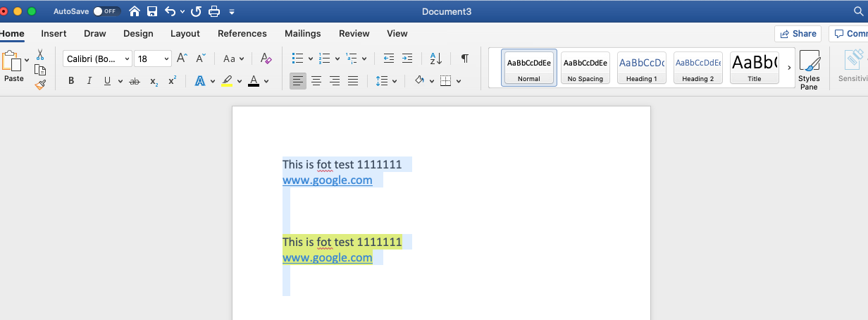Toggle underline formatting
The height and width of the screenshot is (320, 868).
pos(108,81)
